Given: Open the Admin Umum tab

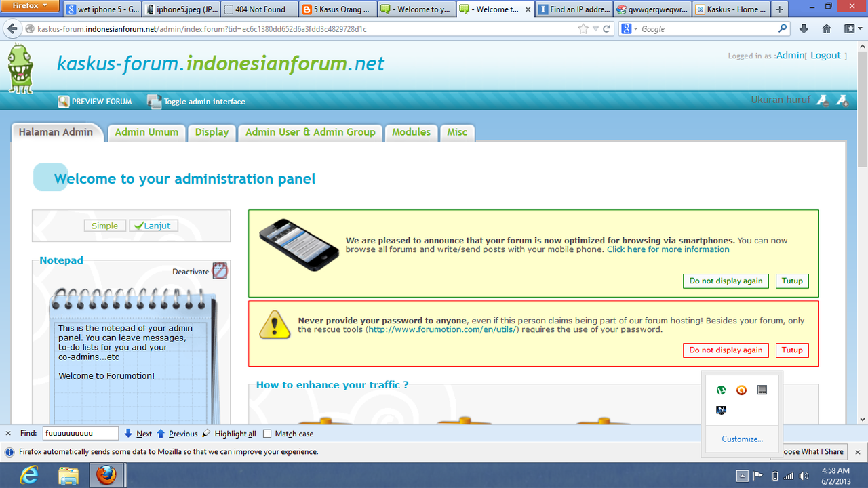Looking at the screenshot, I should tap(146, 132).
